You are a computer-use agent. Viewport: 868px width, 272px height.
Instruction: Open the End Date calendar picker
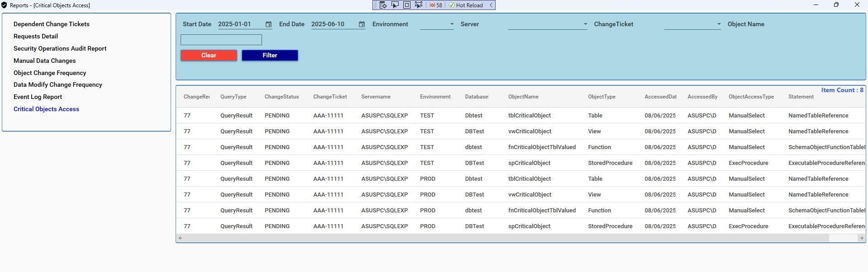362,24
